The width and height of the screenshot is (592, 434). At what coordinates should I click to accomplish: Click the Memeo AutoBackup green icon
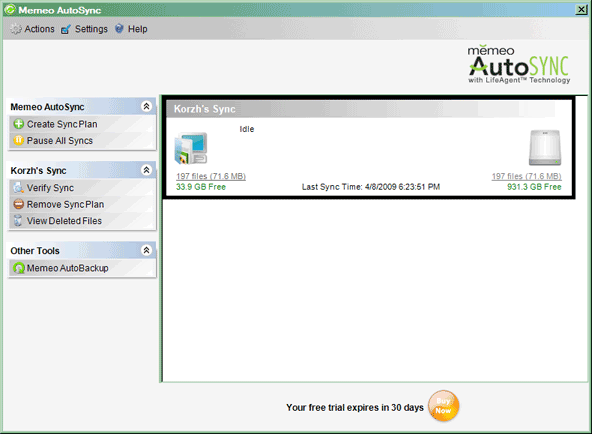click(x=18, y=268)
